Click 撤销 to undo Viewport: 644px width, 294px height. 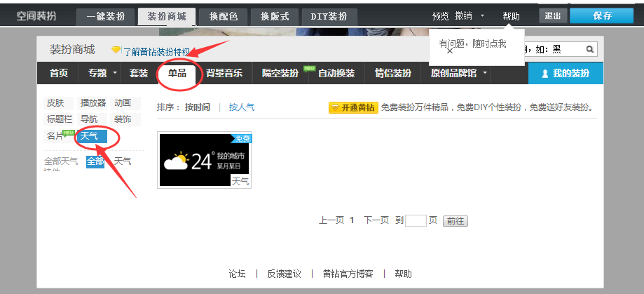(x=464, y=16)
